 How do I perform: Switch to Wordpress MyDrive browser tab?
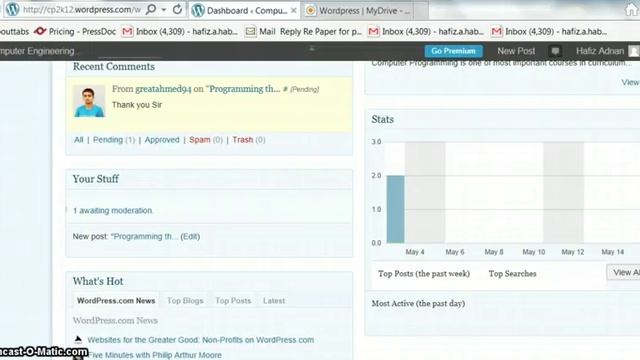[x=358, y=11]
